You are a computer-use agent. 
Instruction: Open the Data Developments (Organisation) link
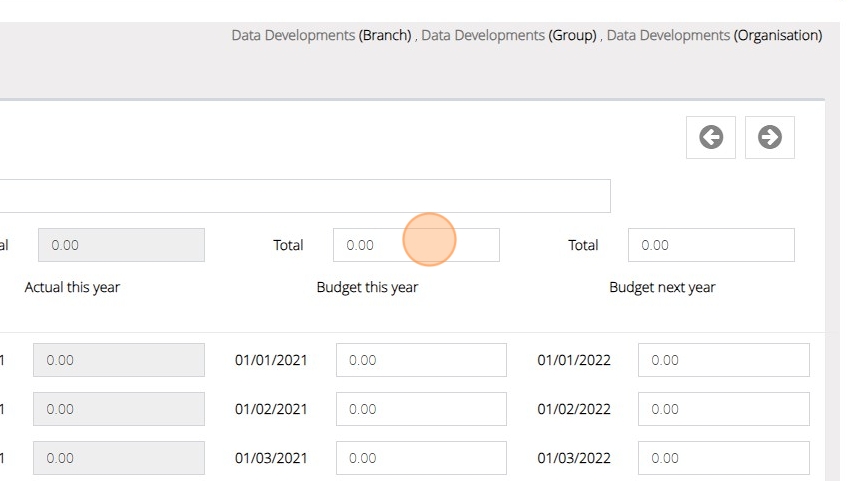714,35
